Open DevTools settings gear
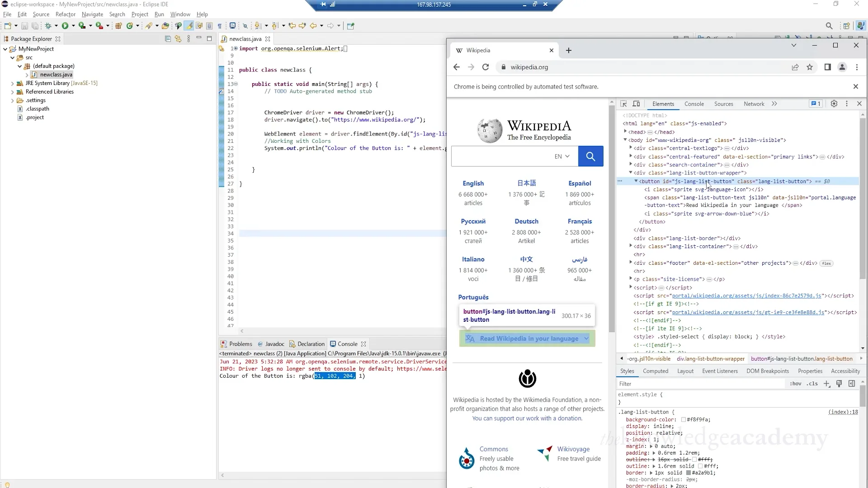 coord(834,104)
